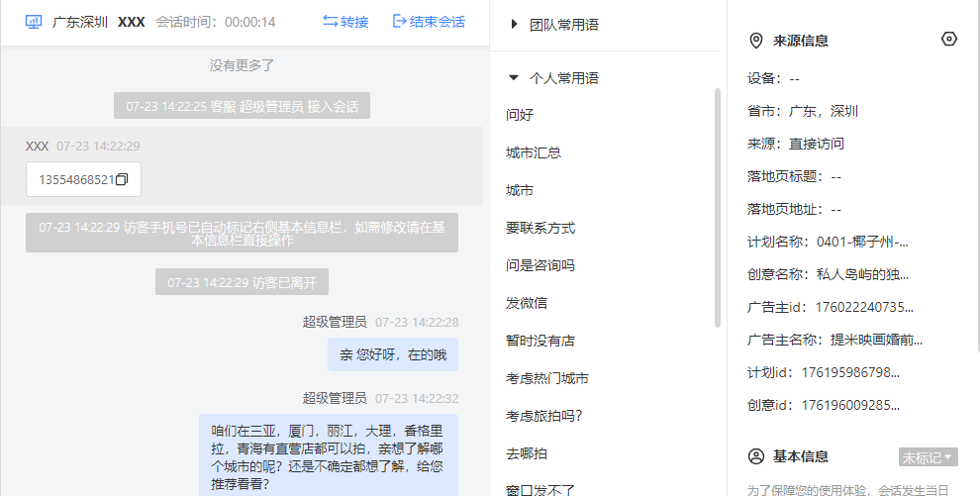This screenshot has width=980, height=496.
Task: Select the 去哪拍 quick phrase
Action: 527,453
